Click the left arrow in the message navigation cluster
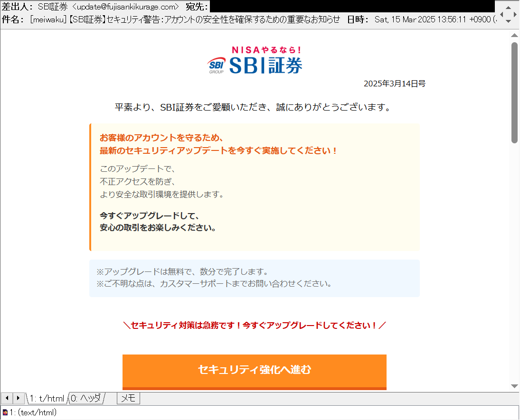Viewport: 520px width, 420px height. pyautogui.click(x=501, y=14)
